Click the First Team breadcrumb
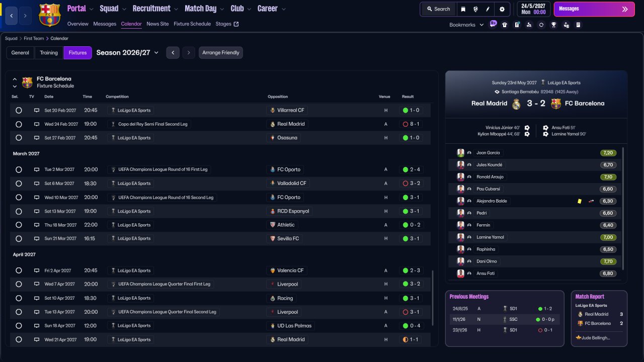Viewport: 644px width, 362px height. [34, 39]
